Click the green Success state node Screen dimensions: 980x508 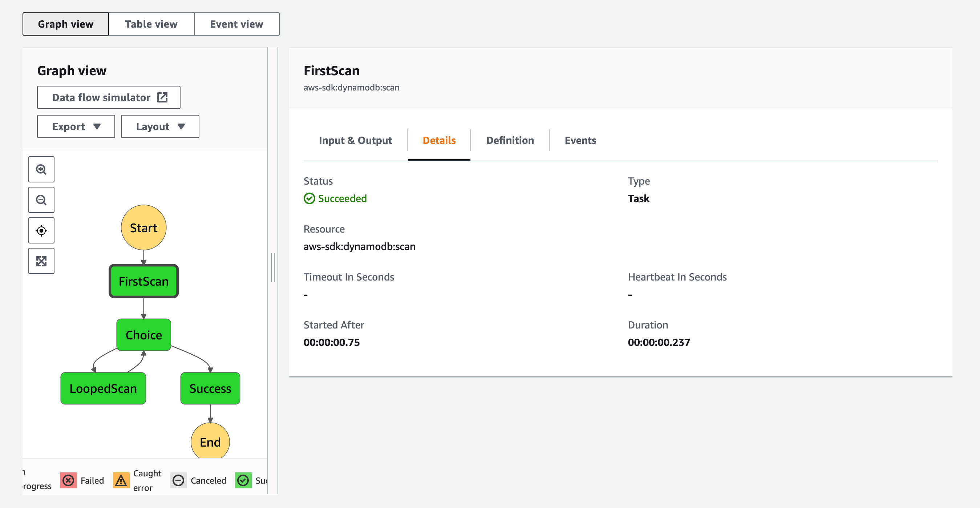[210, 388]
